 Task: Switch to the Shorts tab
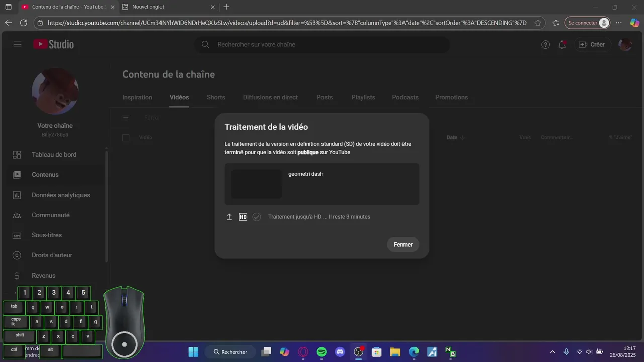(216, 97)
